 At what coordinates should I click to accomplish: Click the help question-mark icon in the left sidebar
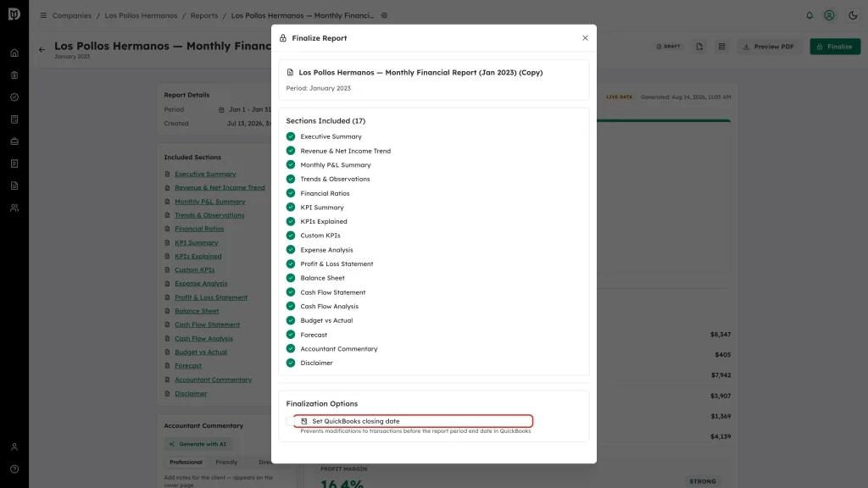pyautogui.click(x=14, y=469)
